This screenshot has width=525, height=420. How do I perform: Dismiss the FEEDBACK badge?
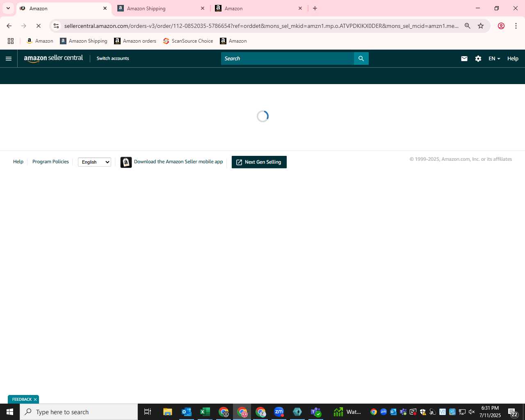pos(35,399)
